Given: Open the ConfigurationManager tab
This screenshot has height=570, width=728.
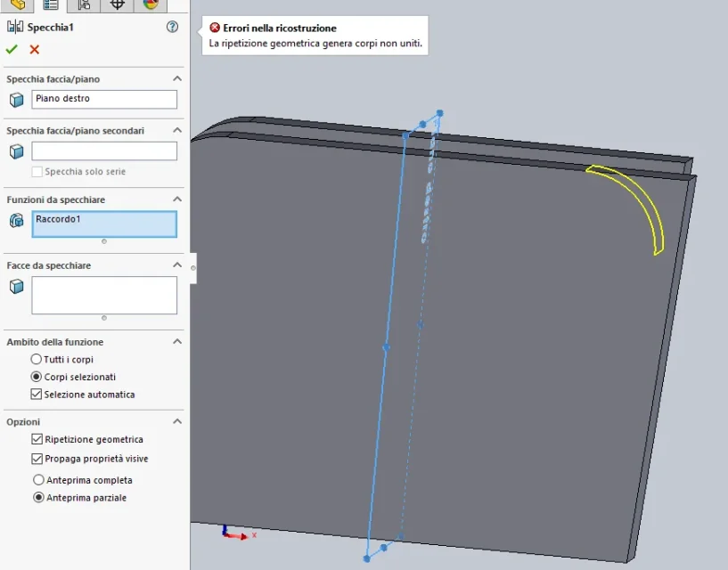Looking at the screenshot, I should point(84,4).
